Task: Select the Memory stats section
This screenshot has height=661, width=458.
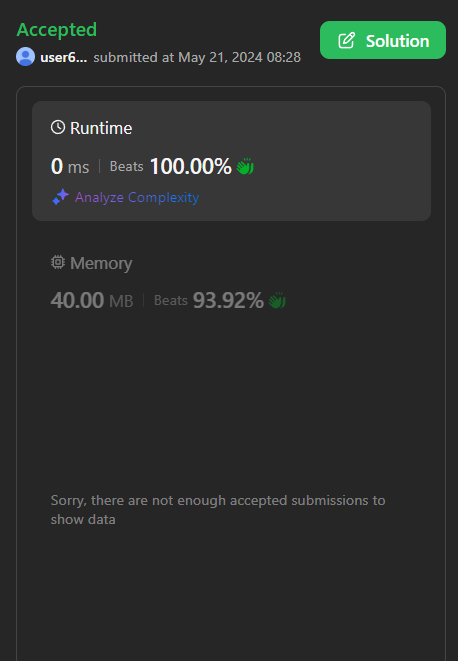Action: 232,282
